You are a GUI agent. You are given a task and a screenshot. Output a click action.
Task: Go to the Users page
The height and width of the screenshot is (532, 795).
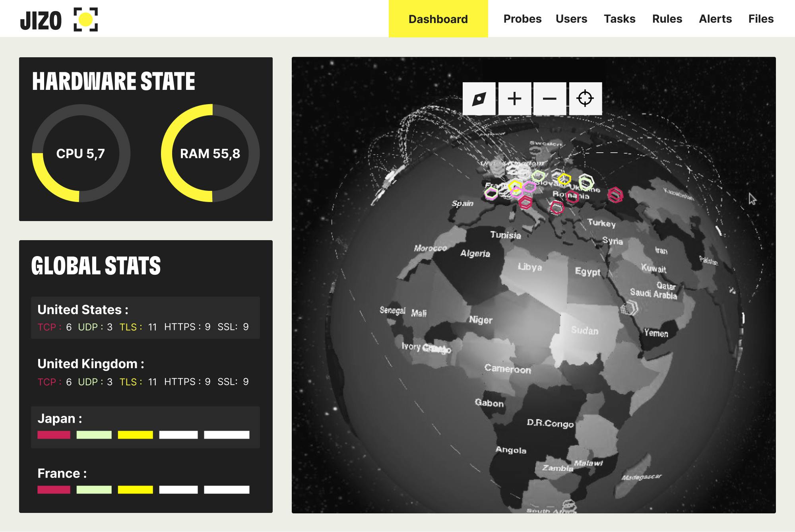click(x=571, y=19)
